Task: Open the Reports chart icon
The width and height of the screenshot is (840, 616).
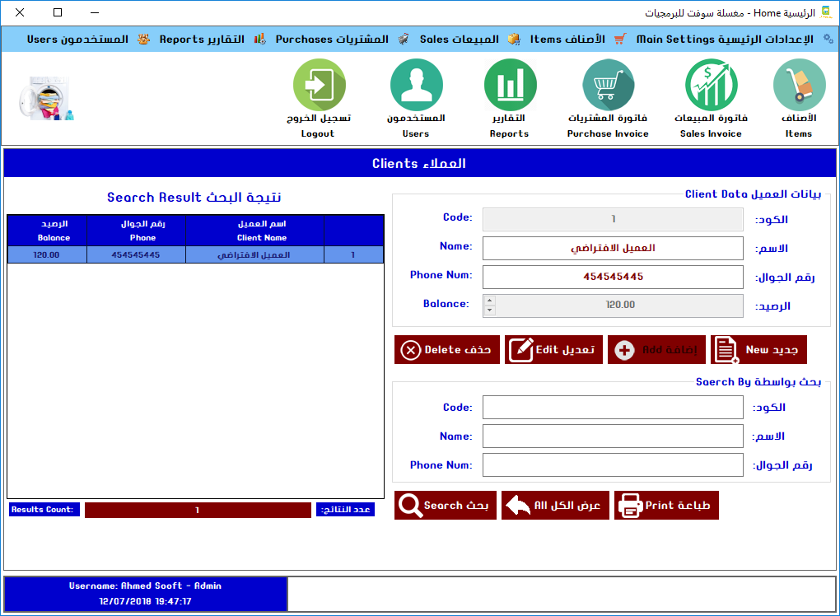Action: tap(510, 86)
